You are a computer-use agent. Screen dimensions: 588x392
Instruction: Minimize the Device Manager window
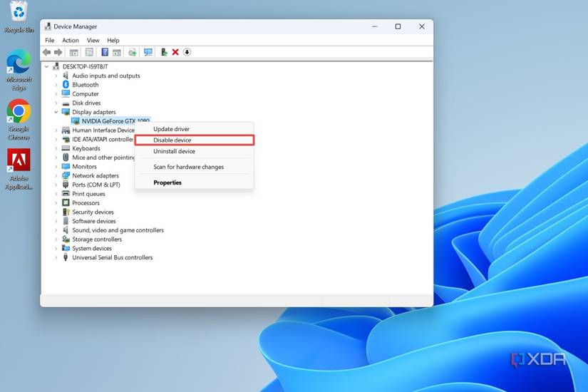[375, 26]
